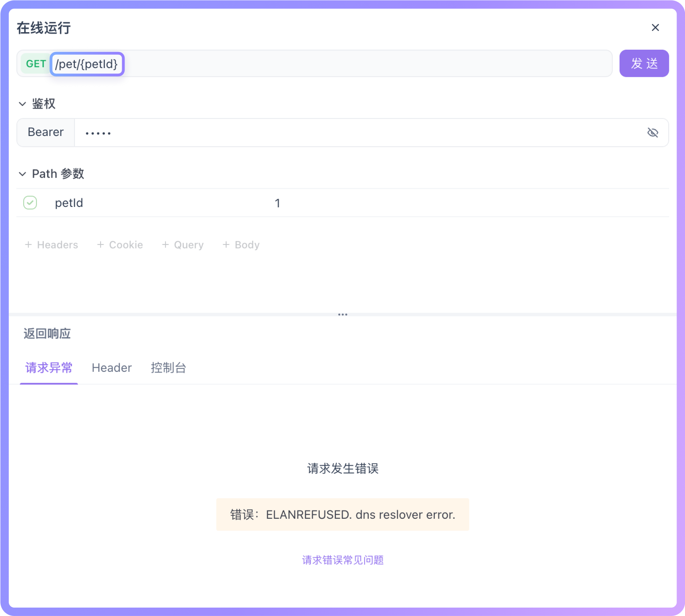The width and height of the screenshot is (685, 616).
Task: Switch to the 请求异常 tab
Action: pyautogui.click(x=49, y=367)
